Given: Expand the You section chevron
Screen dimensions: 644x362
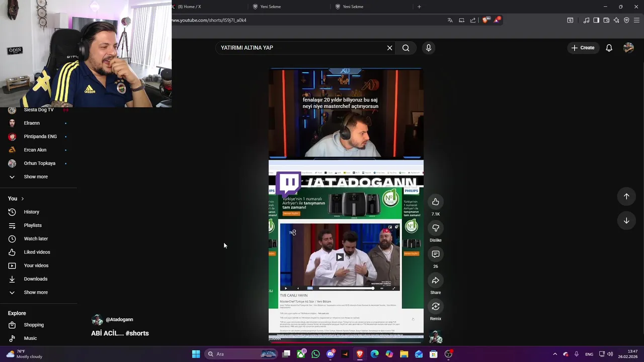Looking at the screenshot, I should [22, 199].
